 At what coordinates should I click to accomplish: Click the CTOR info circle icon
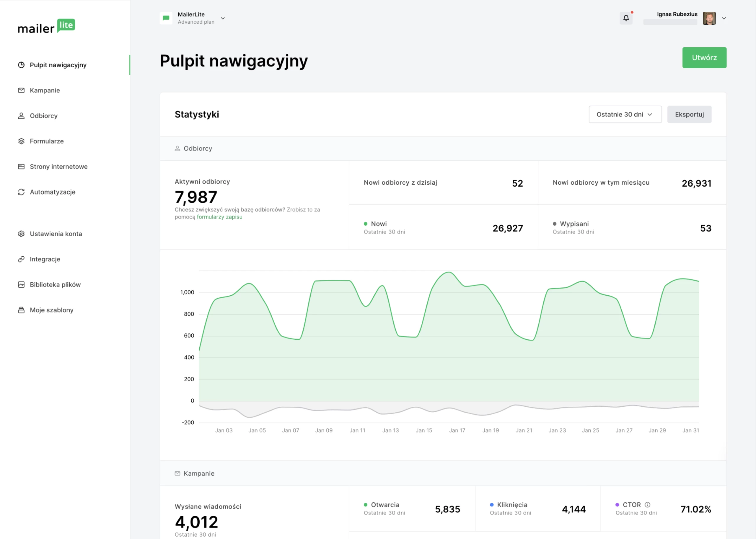click(x=647, y=505)
